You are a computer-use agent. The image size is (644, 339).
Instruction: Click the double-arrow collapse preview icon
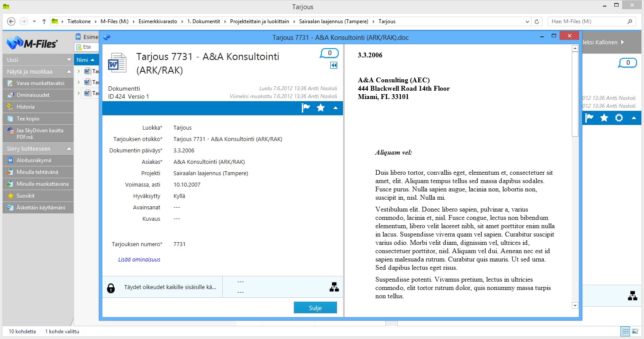[334, 65]
